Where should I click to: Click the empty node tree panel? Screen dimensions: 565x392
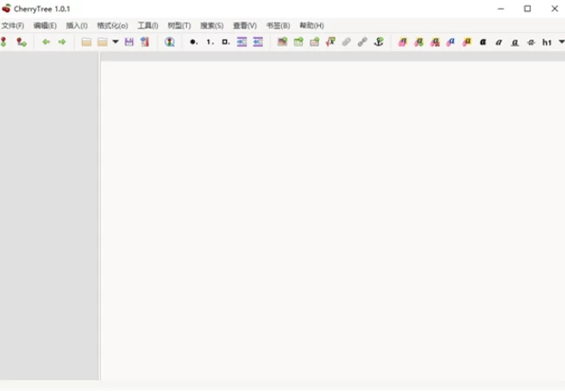click(x=49, y=215)
